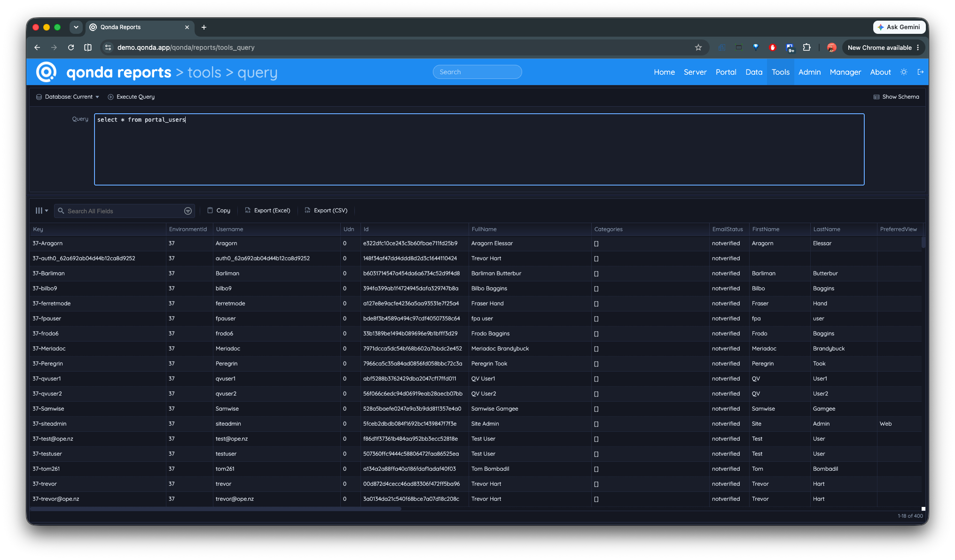Open the Portal menu
The image size is (955, 560).
pyautogui.click(x=726, y=72)
